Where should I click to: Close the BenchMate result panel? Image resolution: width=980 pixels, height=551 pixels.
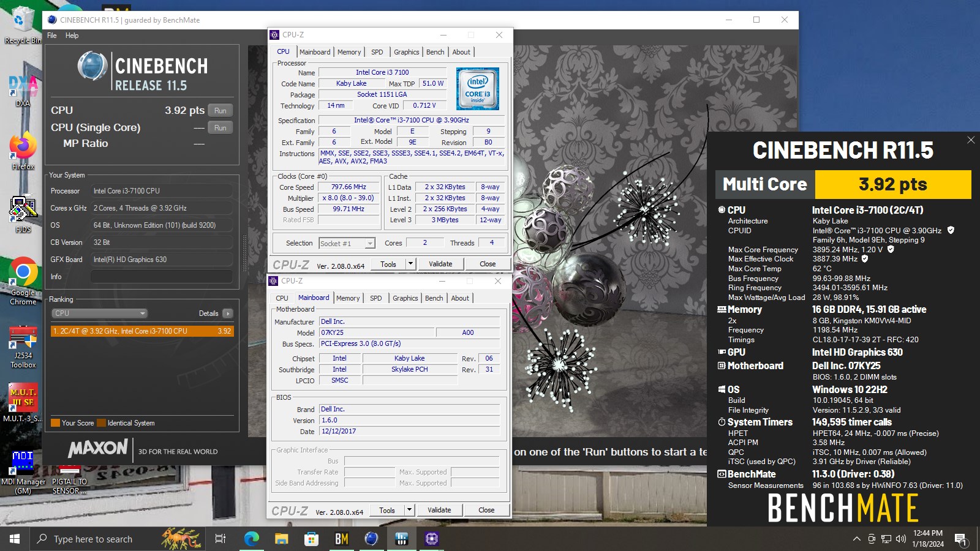(971, 140)
